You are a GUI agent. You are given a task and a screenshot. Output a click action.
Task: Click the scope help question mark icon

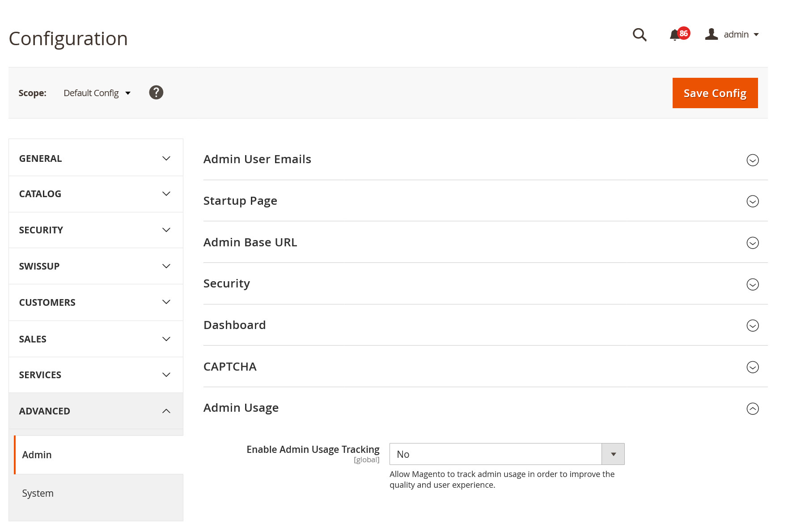coord(156,93)
